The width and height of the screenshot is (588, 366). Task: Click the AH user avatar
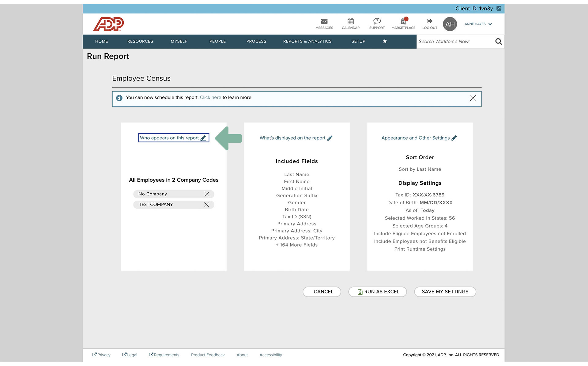[450, 24]
